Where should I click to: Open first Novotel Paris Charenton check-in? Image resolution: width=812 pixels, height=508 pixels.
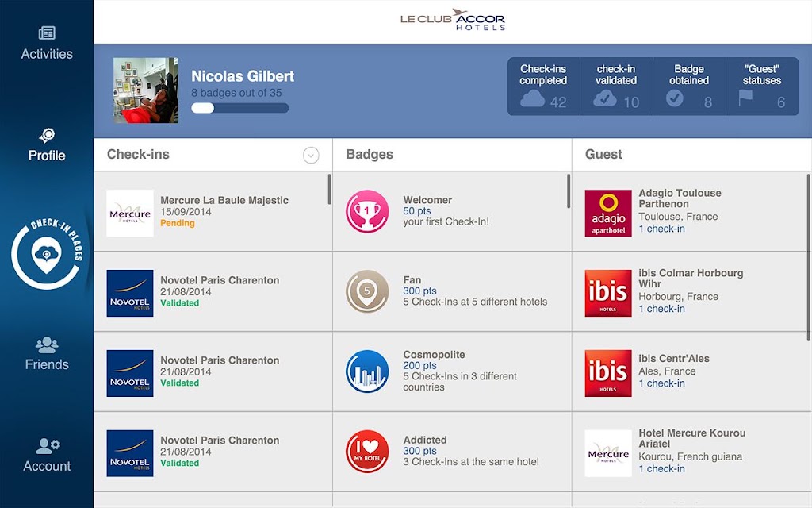[x=213, y=292]
